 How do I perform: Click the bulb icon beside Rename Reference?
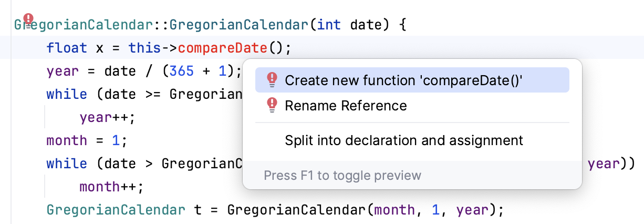(x=272, y=106)
